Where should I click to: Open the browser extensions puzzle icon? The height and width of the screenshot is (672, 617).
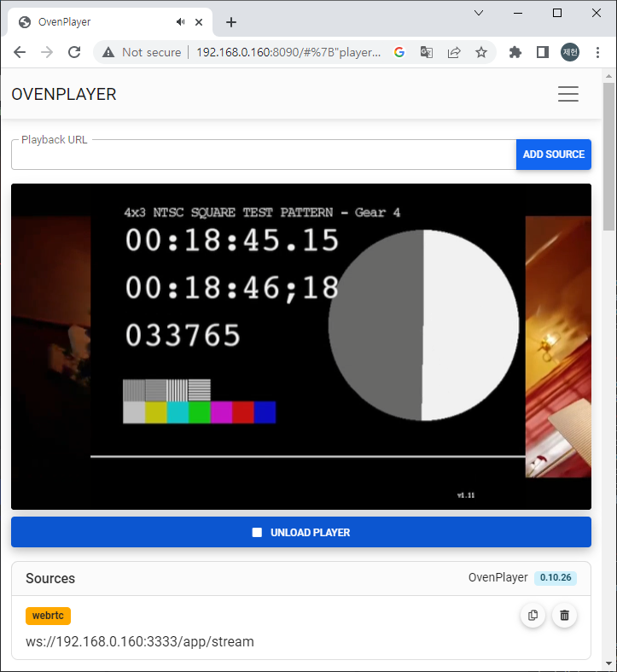(x=515, y=52)
